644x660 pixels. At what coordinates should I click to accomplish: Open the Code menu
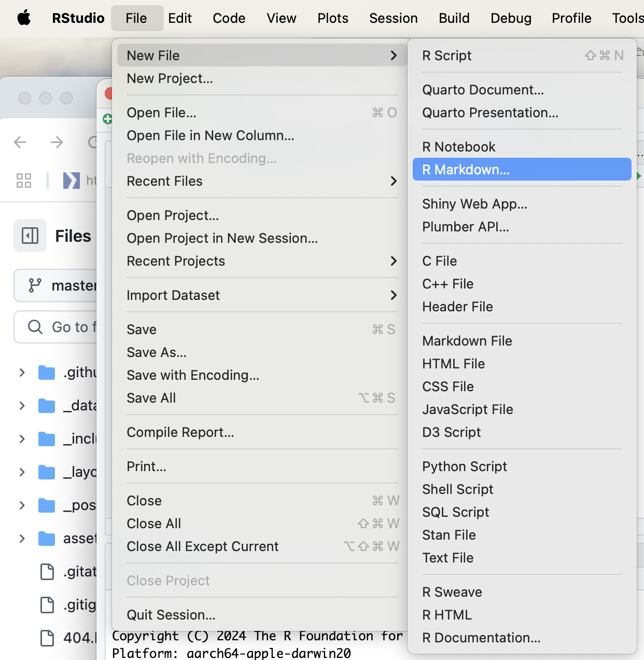pos(229,18)
